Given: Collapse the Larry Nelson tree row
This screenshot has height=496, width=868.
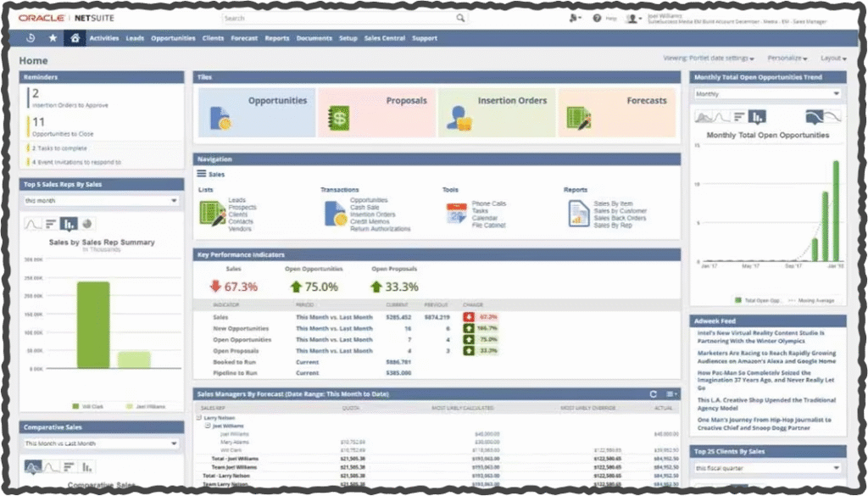Looking at the screenshot, I should point(198,418).
